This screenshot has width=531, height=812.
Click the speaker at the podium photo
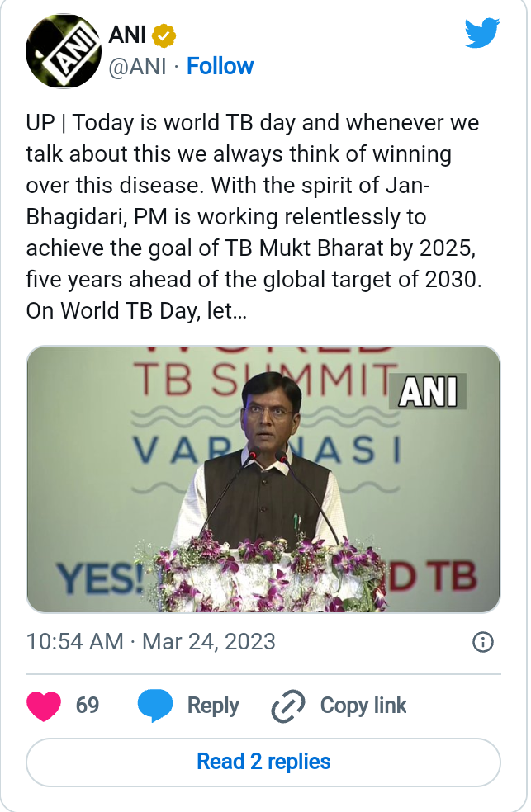click(273, 462)
